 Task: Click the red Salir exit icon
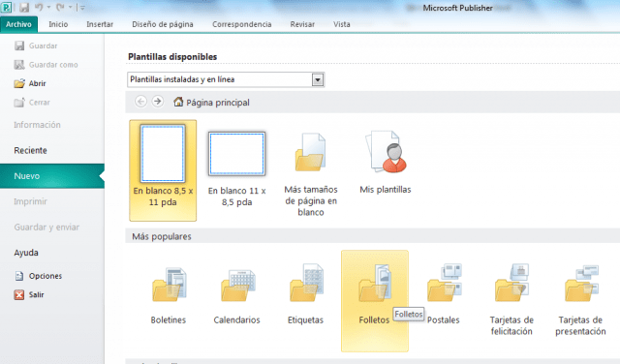coord(19,295)
